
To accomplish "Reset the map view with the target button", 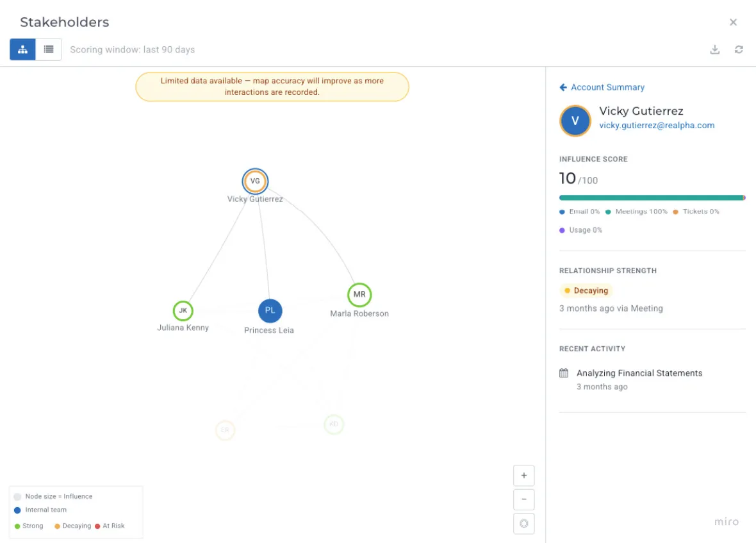I will (x=523, y=524).
